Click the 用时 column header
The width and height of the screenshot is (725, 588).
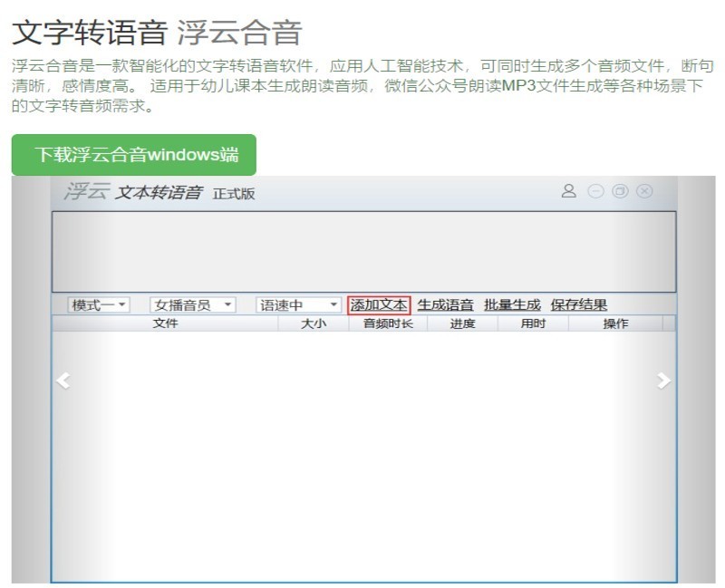pos(533,323)
